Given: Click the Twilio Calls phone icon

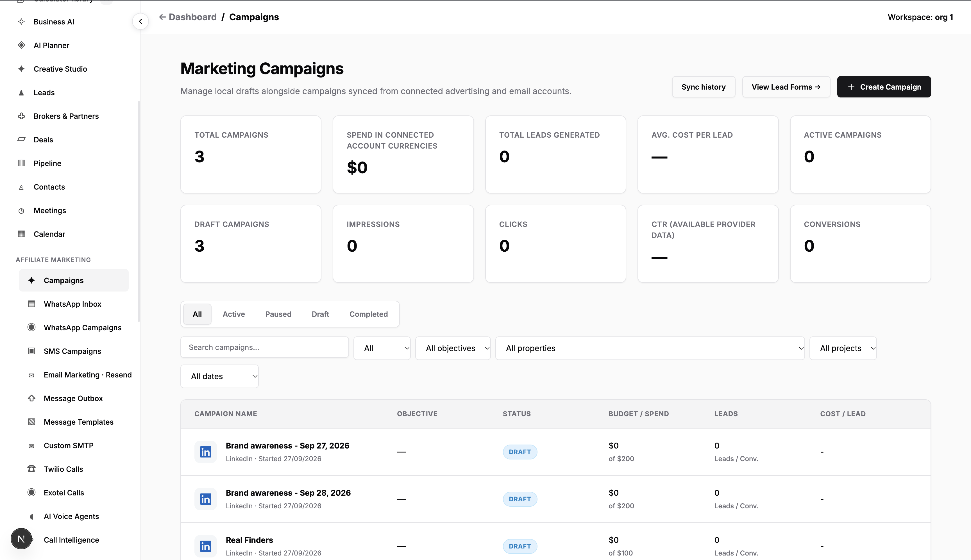Looking at the screenshot, I should click(31, 469).
